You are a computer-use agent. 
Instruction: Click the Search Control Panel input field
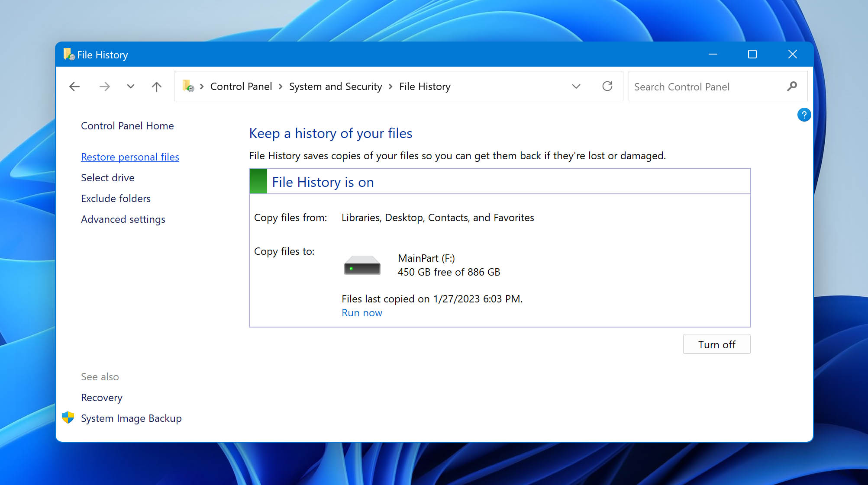pyautogui.click(x=710, y=87)
